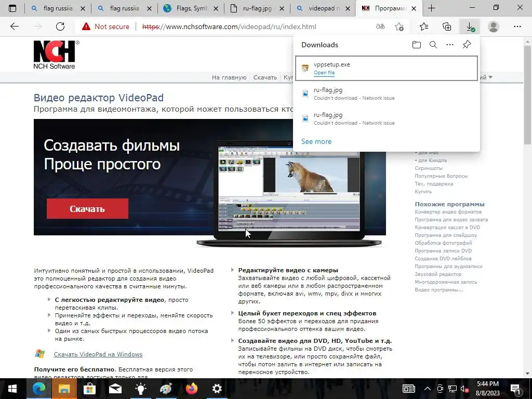The image size is (532, 399).
Task: Open the translate page icon
Action: (x=380, y=26)
